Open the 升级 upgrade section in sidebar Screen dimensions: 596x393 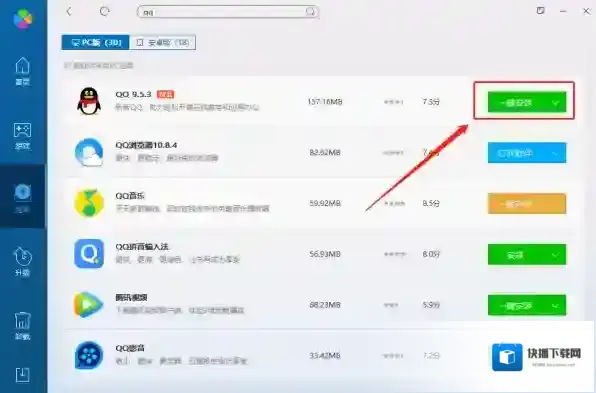tap(22, 261)
